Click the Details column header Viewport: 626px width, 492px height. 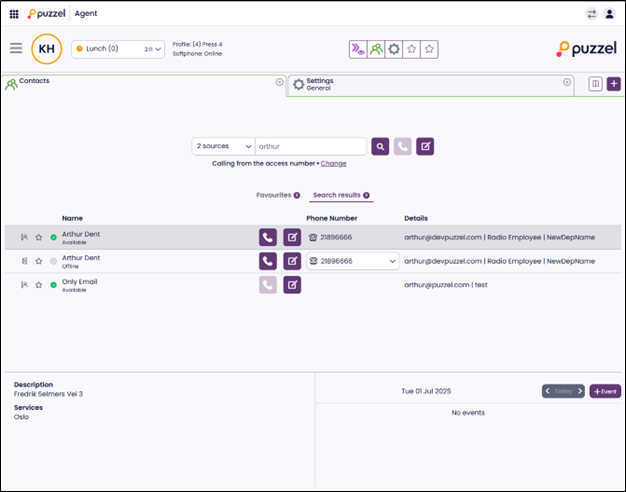(416, 218)
